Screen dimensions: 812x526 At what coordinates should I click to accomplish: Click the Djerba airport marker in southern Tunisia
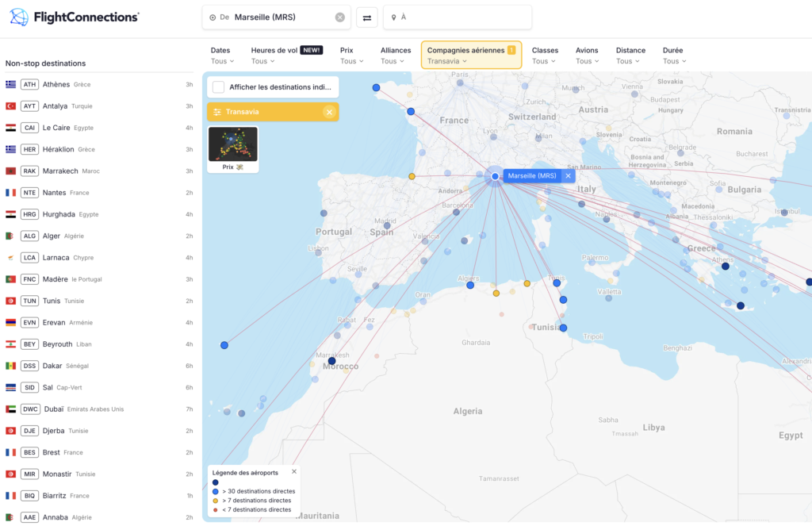[564, 328]
